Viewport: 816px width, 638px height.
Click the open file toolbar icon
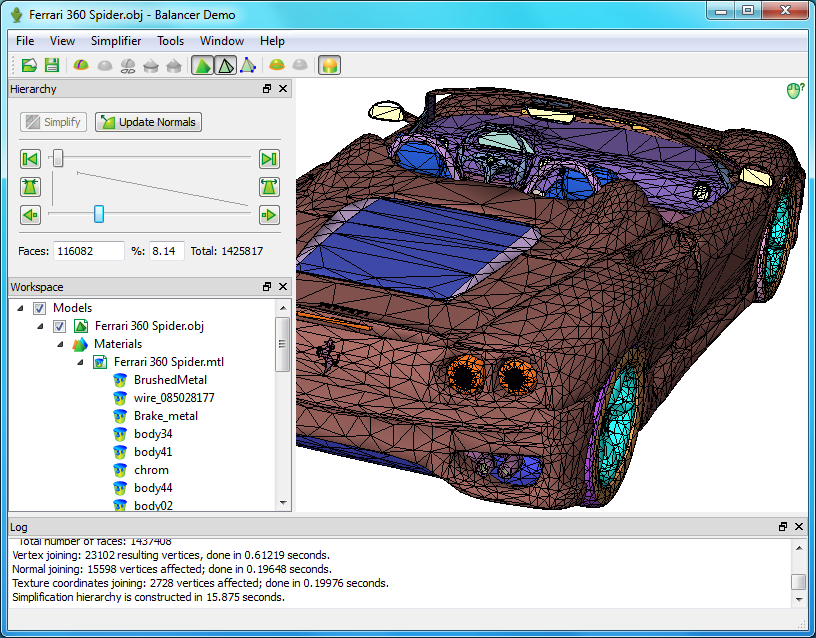click(x=29, y=65)
